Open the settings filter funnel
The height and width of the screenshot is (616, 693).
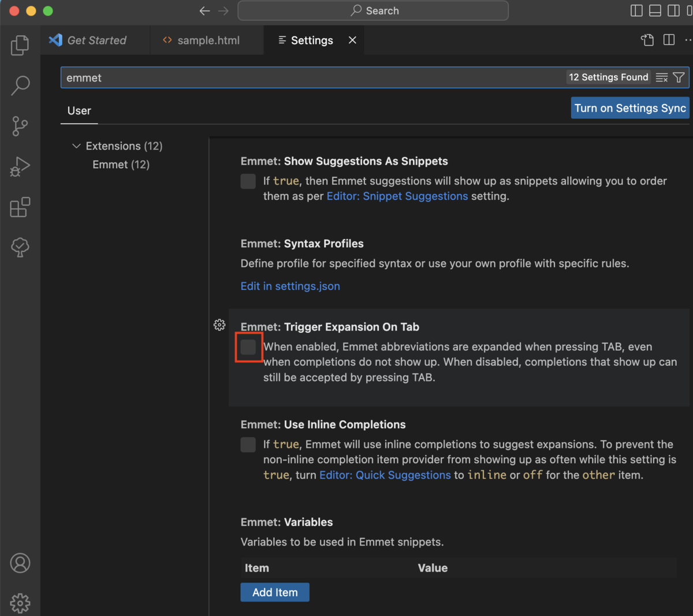(679, 77)
